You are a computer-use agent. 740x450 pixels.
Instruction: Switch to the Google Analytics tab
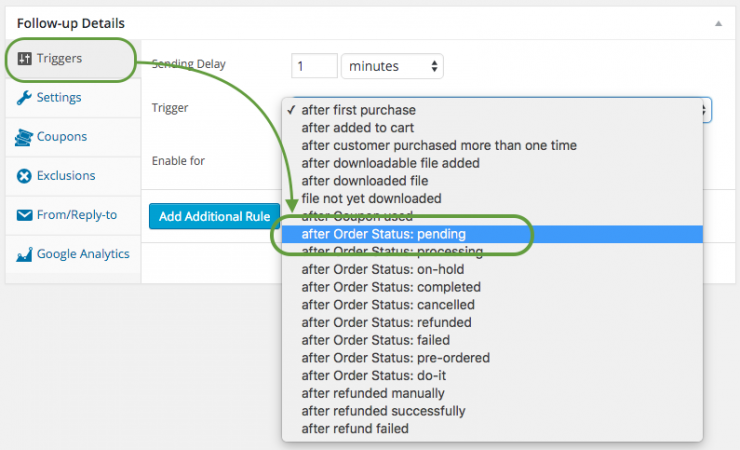(73, 254)
